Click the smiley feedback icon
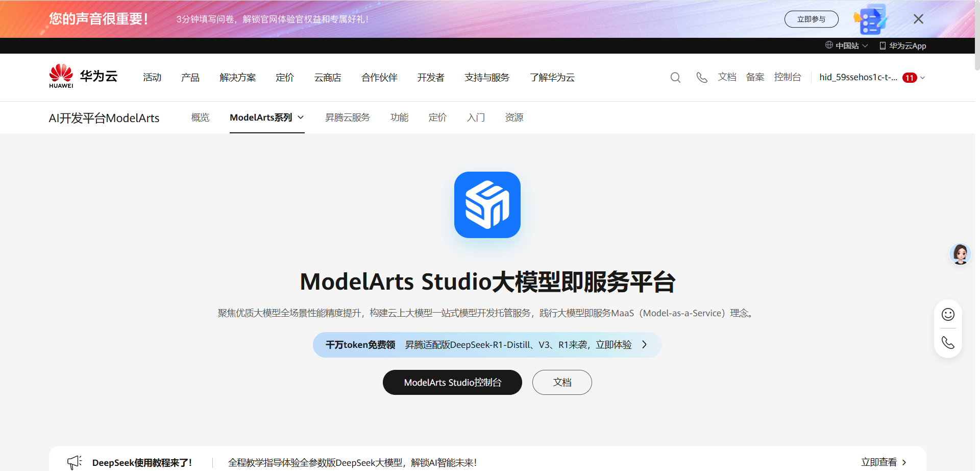Screen dimensions: 980x471 click(948, 314)
